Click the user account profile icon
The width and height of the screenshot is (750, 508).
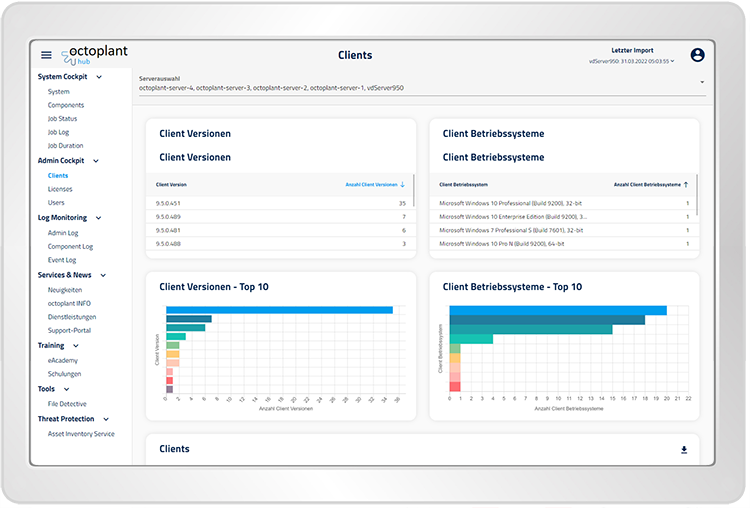[x=697, y=55]
